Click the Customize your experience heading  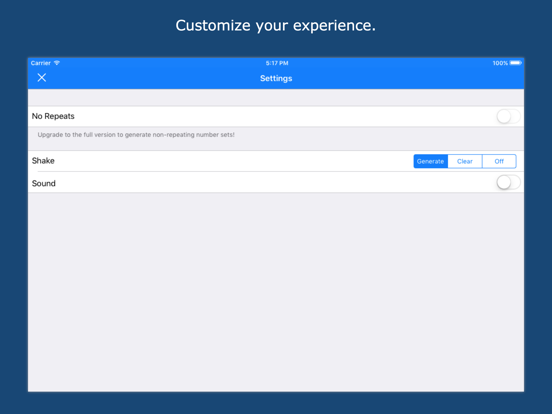(x=276, y=26)
